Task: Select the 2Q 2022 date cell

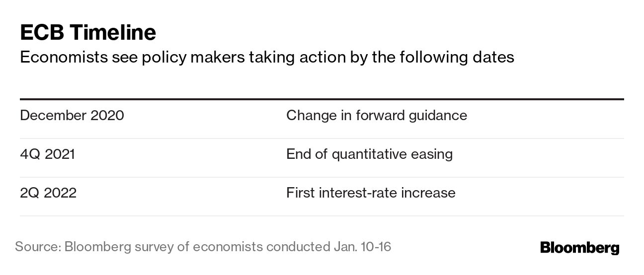Action: pyautogui.click(x=48, y=193)
